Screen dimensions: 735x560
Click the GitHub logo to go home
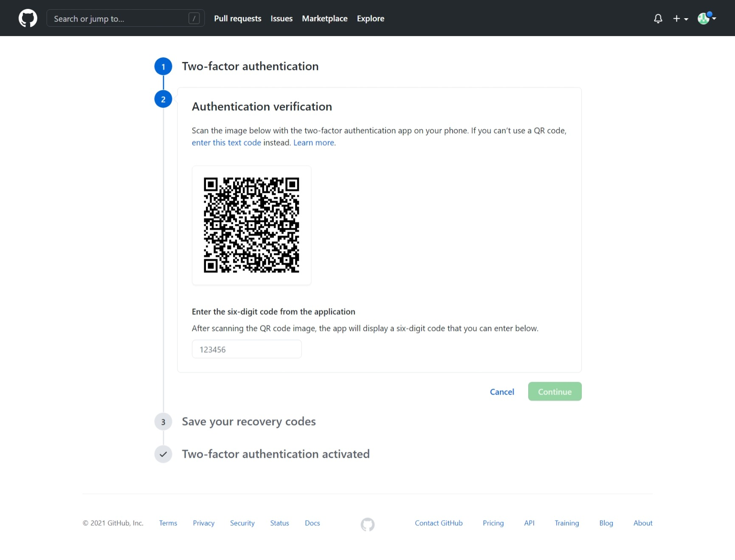(28, 18)
